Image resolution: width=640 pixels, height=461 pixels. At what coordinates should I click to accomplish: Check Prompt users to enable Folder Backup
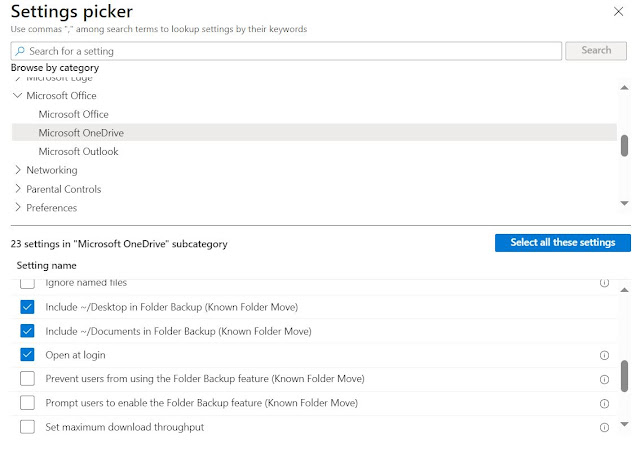click(x=27, y=403)
